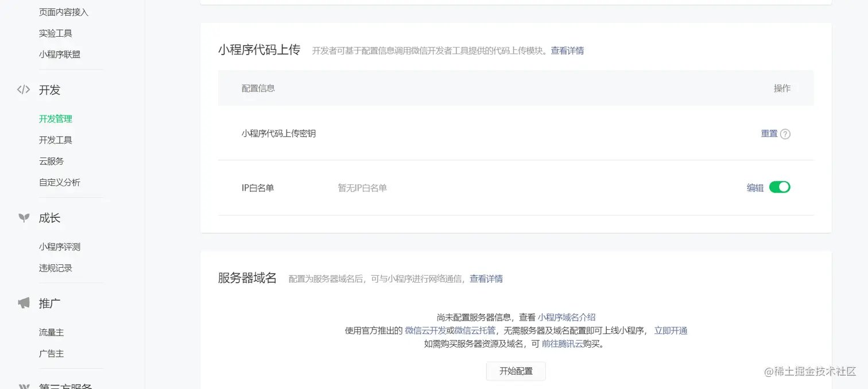Image resolution: width=868 pixels, height=389 pixels.
Task: Click the help icon beside 重置
Action: [x=785, y=134]
